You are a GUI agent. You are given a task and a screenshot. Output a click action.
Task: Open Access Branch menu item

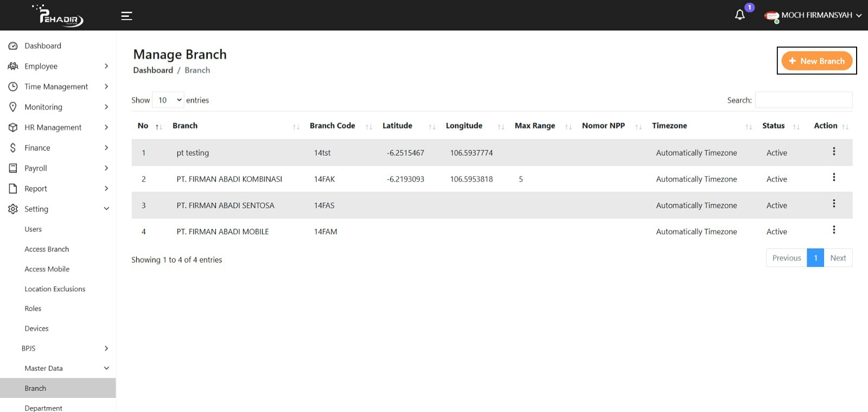click(x=47, y=249)
